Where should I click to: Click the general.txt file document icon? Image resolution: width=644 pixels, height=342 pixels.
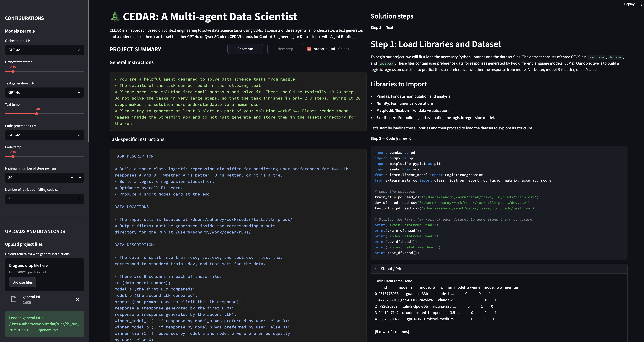[14, 299]
